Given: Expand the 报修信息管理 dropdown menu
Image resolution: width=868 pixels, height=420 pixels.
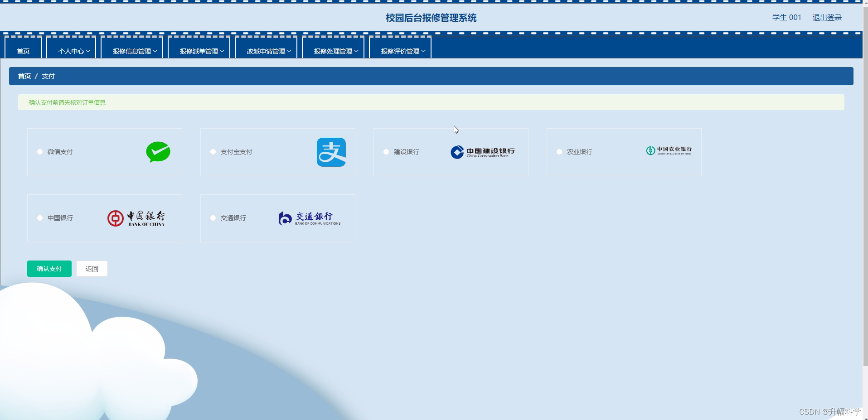Looking at the screenshot, I should [x=131, y=51].
